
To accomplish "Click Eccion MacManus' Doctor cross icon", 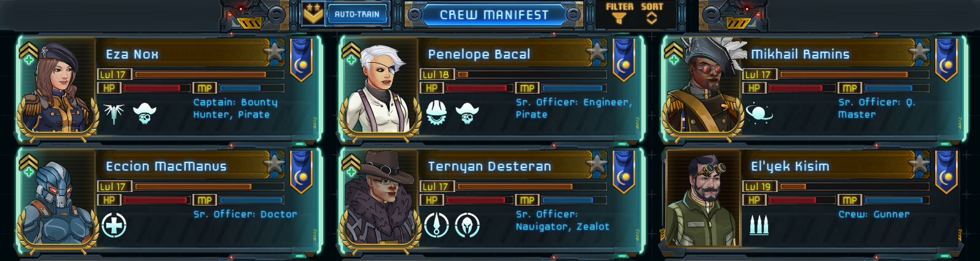I will 114,225.
